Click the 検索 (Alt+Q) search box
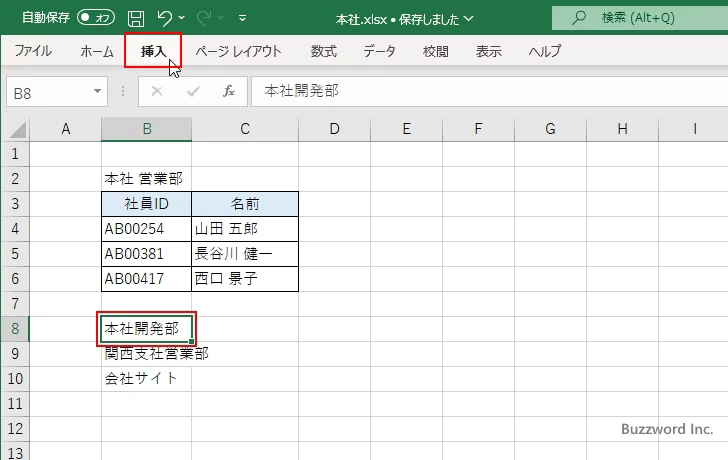 click(640, 18)
